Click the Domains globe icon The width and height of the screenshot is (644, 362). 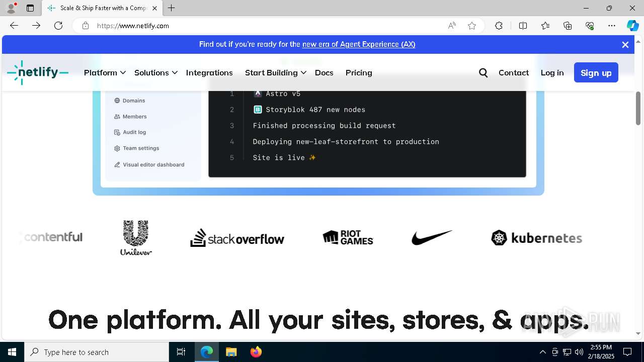click(117, 101)
